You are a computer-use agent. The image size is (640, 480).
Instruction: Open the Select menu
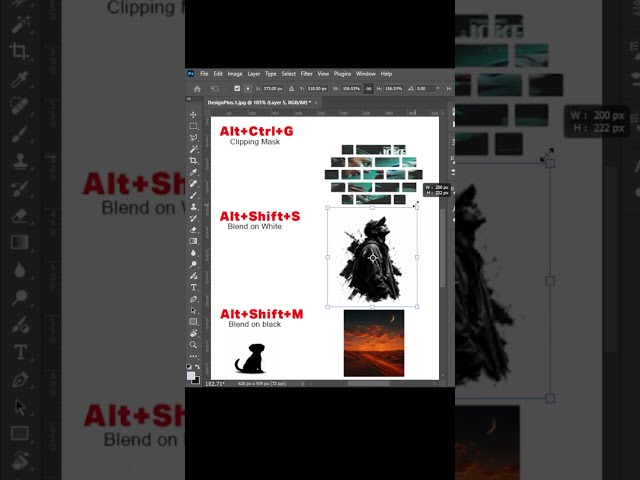pos(289,74)
